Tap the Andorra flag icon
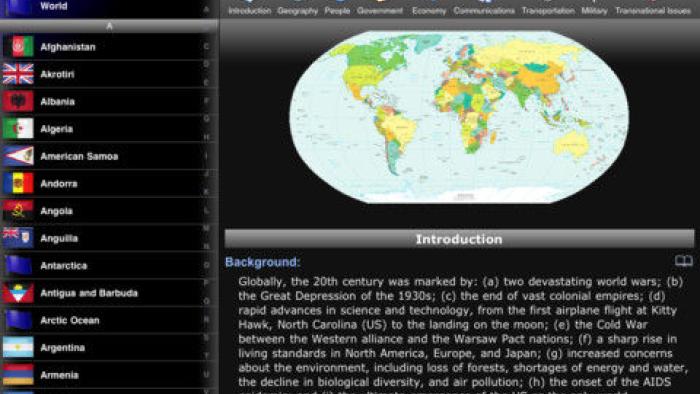Viewport: 700px width, 394px height. coord(18,183)
